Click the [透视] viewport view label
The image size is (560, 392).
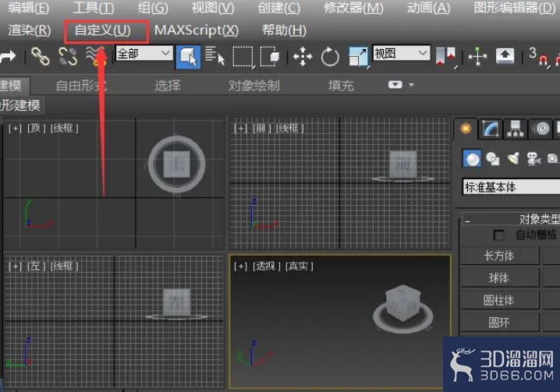point(267,267)
